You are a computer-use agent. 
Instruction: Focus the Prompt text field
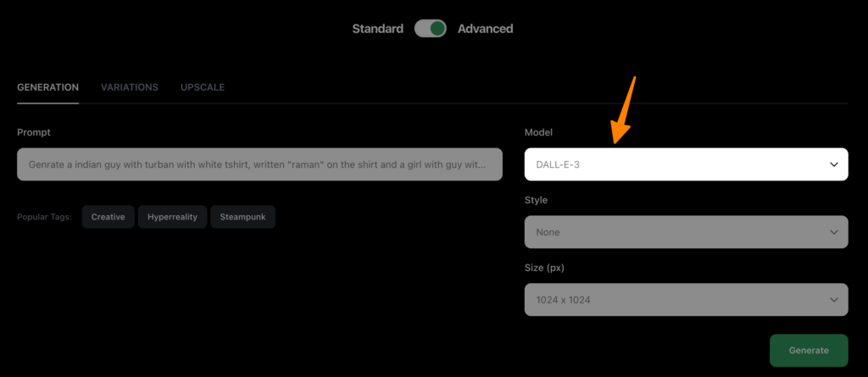click(x=259, y=164)
